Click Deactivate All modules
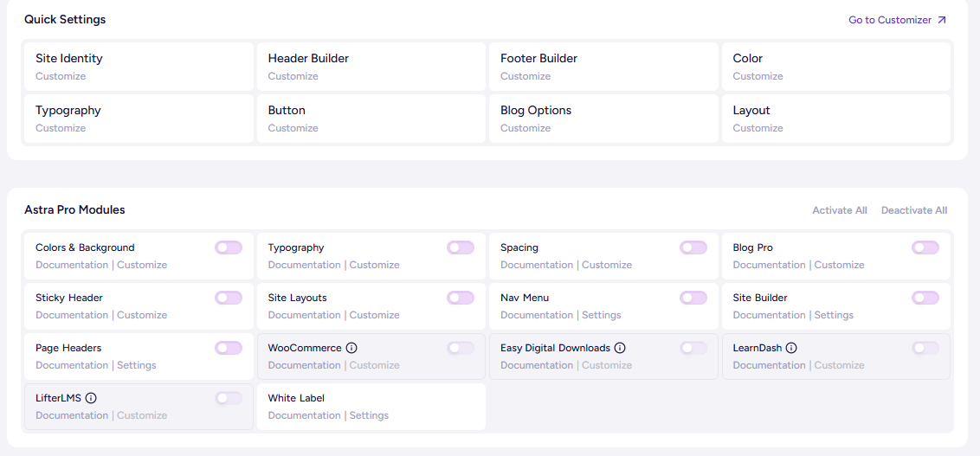The width and height of the screenshot is (980, 456). pyautogui.click(x=914, y=210)
